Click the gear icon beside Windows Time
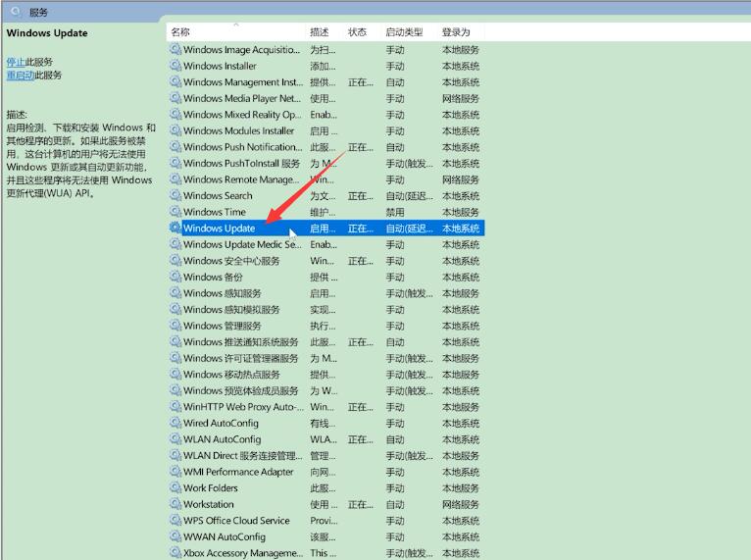This screenshot has height=560, width=751. (x=175, y=212)
